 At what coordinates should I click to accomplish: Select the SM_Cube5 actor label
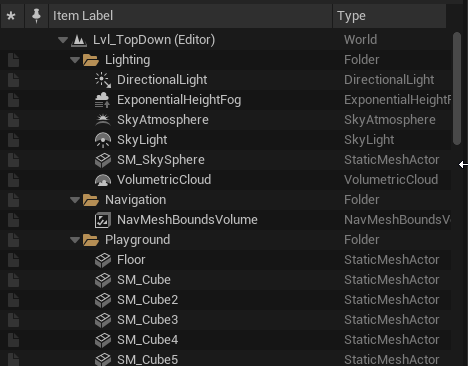click(x=147, y=360)
